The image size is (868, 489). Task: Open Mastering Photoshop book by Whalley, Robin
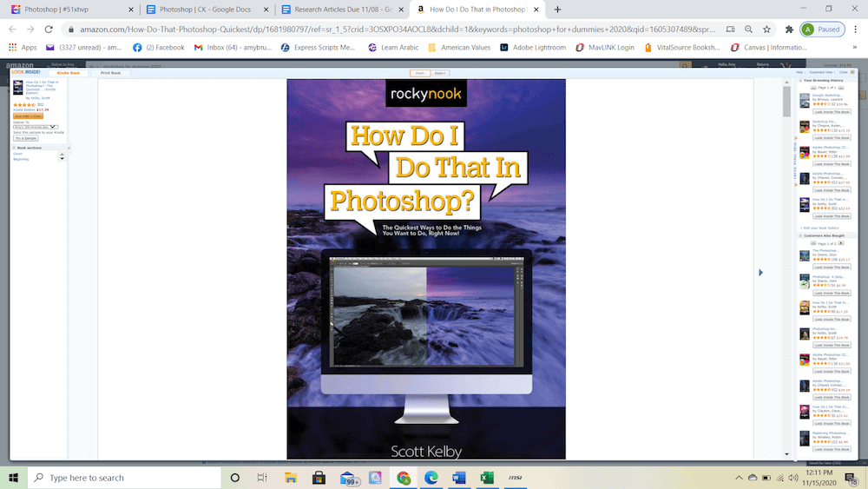[831, 433]
